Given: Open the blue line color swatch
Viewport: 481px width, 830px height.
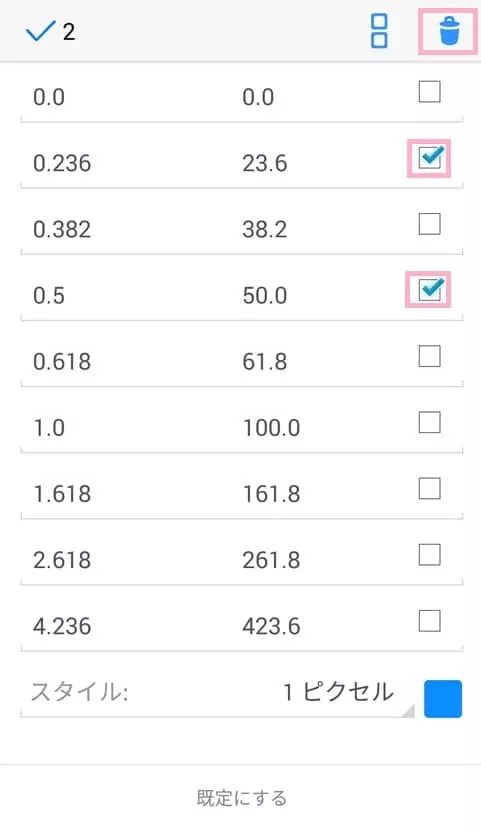Looking at the screenshot, I should (x=443, y=699).
